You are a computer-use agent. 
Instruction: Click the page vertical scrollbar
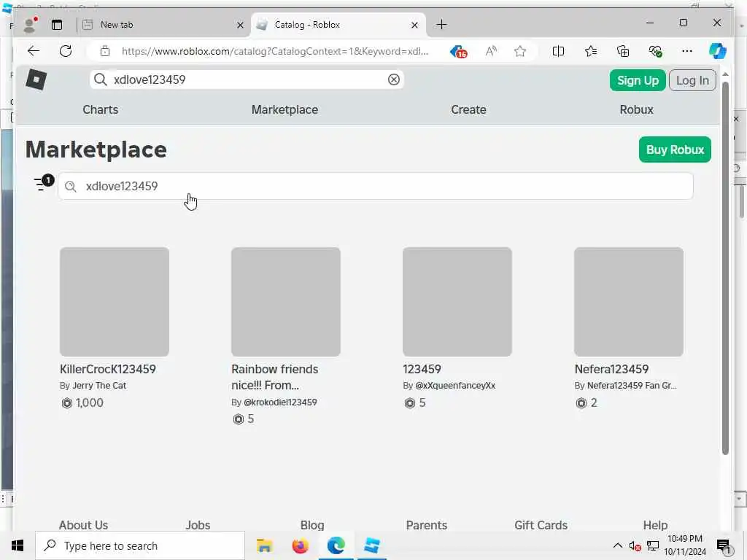(725, 268)
